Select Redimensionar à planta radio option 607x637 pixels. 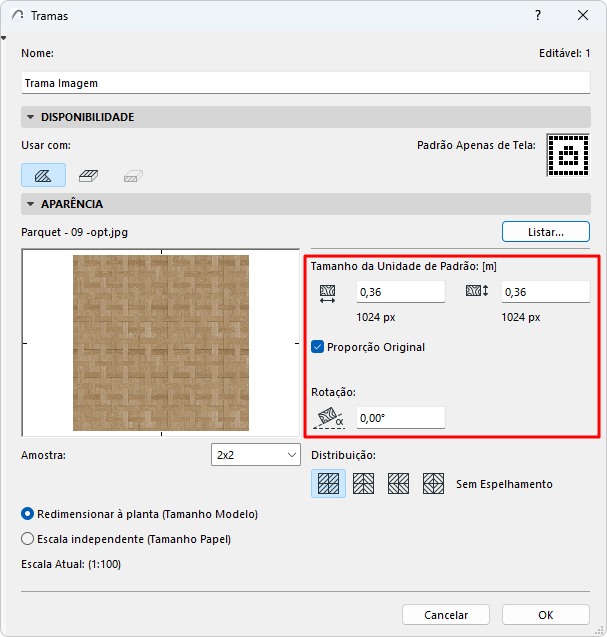click(x=27, y=514)
